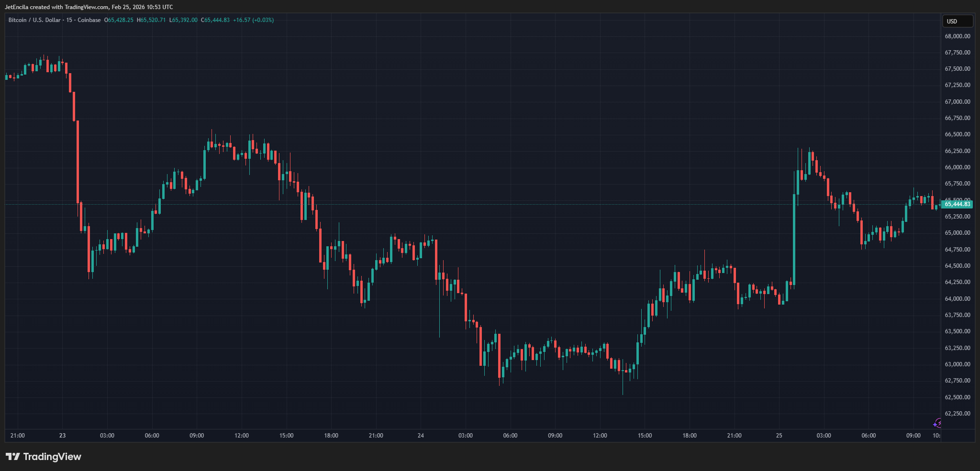Click the Bitcoin / U.S. Dollar symbol title
The height and width of the screenshot is (471, 980).
(x=34, y=20)
